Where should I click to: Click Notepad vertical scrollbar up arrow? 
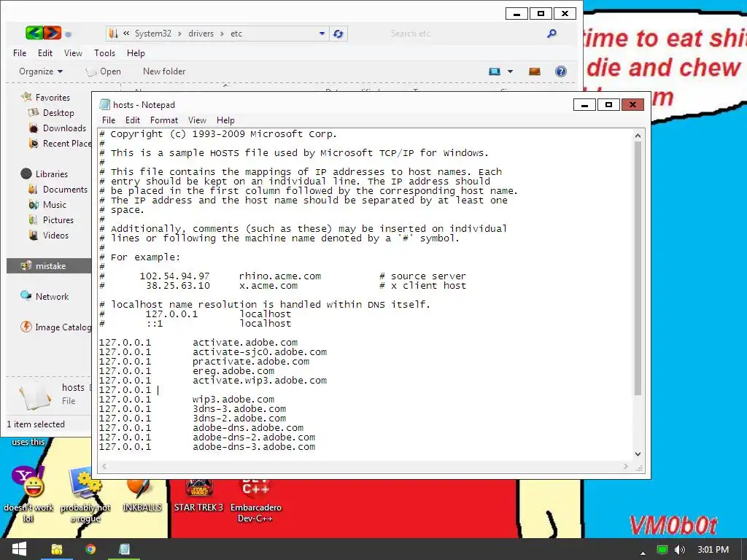coord(638,136)
